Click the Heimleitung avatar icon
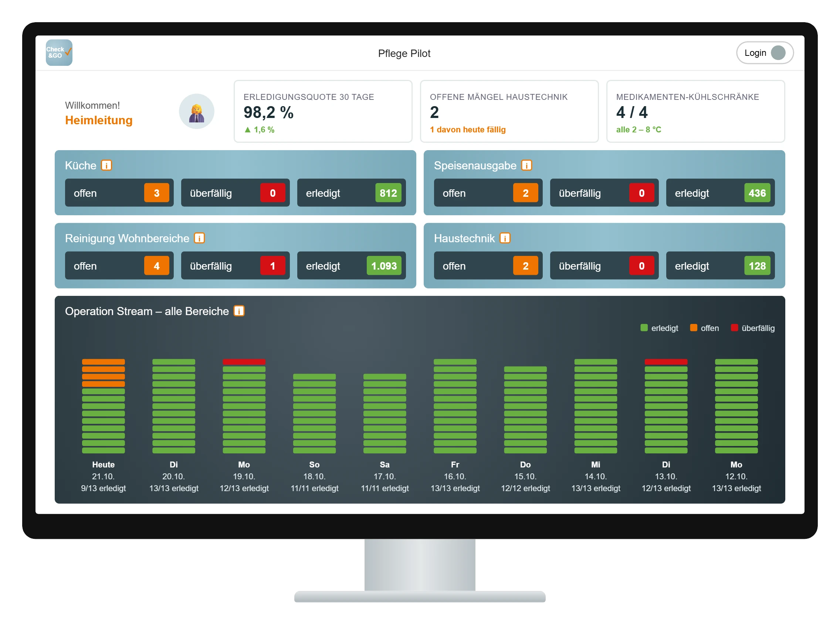840x625 pixels. coord(196,112)
